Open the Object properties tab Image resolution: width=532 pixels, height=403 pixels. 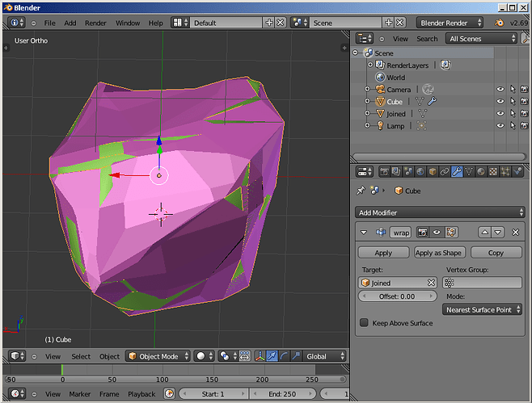click(x=433, y=172)
